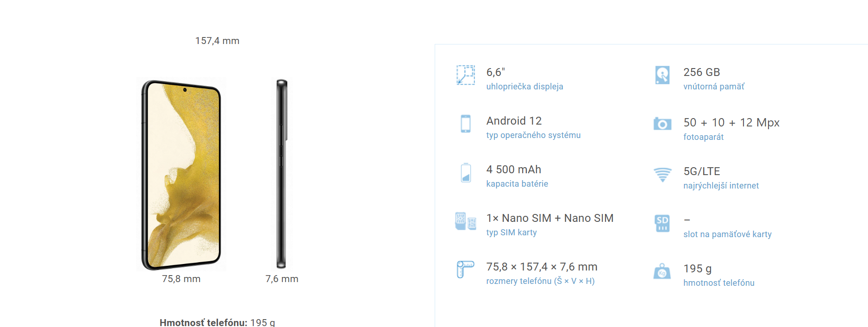Click the internal storage disk icon
This screenshot has width=868, height=327.
tap(662, 75)
